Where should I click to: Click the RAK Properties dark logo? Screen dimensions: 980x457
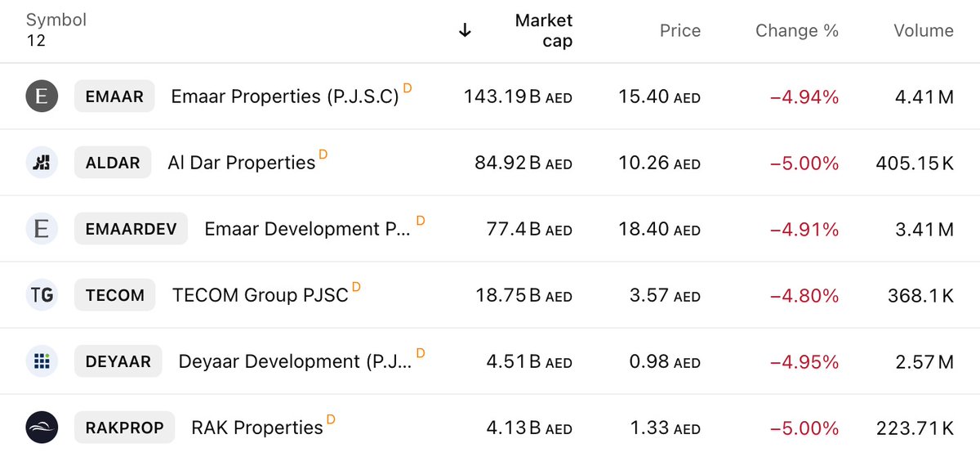pyautogui.click(x=42, y=428)
